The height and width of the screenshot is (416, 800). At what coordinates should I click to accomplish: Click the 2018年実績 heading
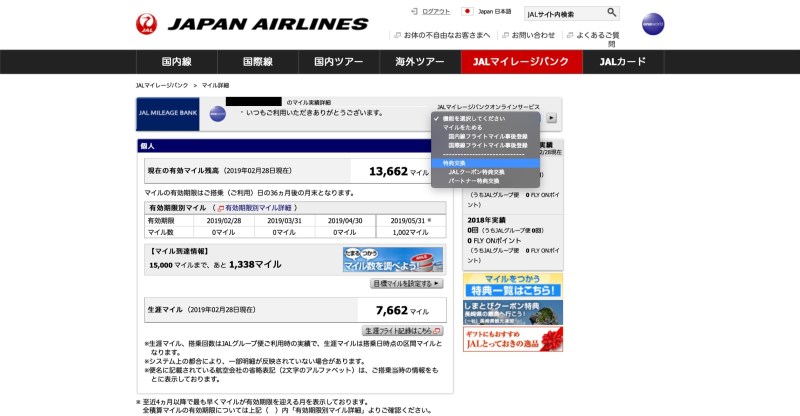point(486,220)
